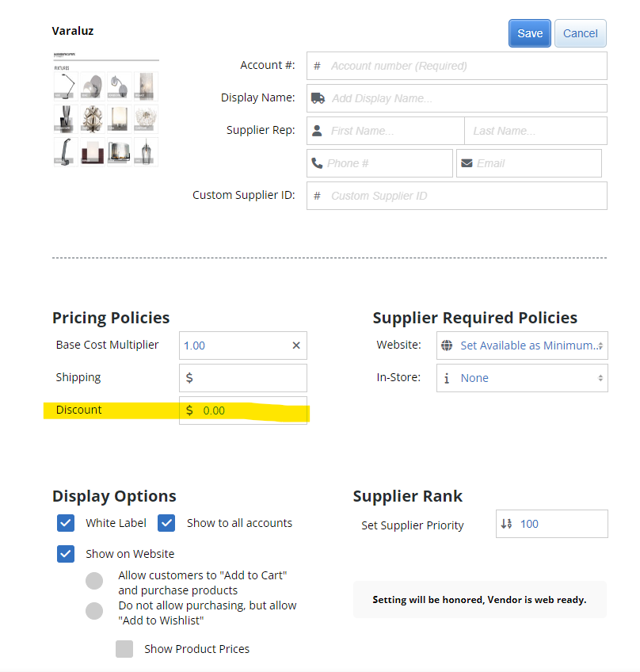Clear the Base Cost Multiplier value
Image resolution: width=640 pixels, height=672 pixels.
pyautogui.click(x=296, y=346)
